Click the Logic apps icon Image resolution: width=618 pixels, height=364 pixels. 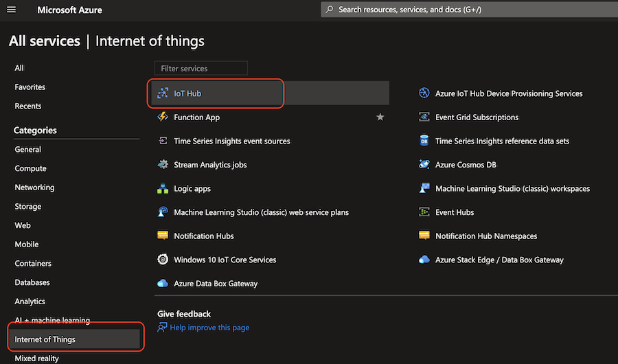163,188
